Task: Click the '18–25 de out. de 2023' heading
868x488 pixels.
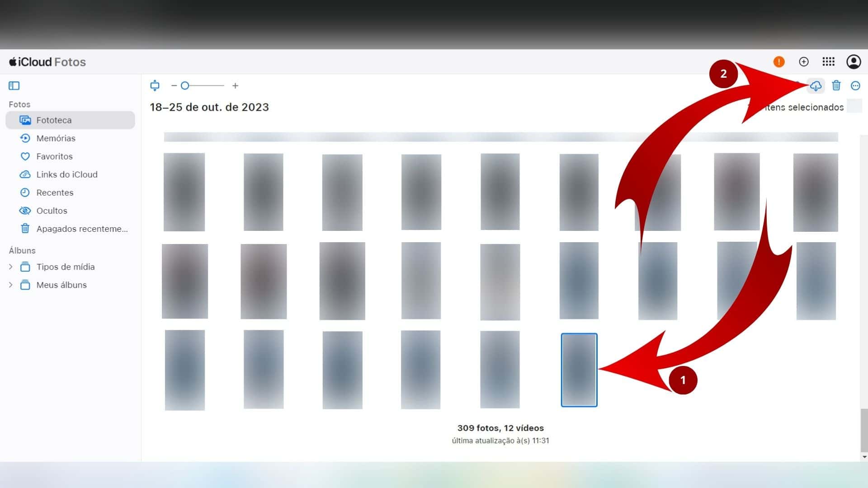Action: click(209, 107)
